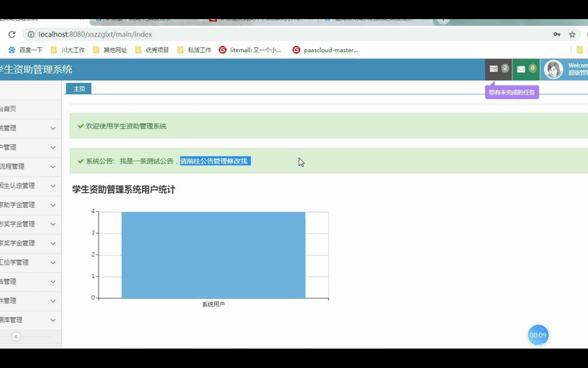The width and height of the screenshot is (588, 368).
Task: Click the 欢迎使用学生资助管理系统 message
Action: (x=126, y=126)
